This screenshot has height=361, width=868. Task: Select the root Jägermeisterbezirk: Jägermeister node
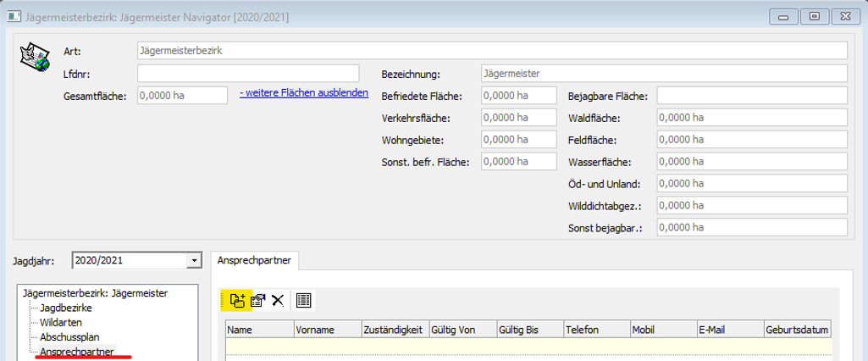point(95,293)
